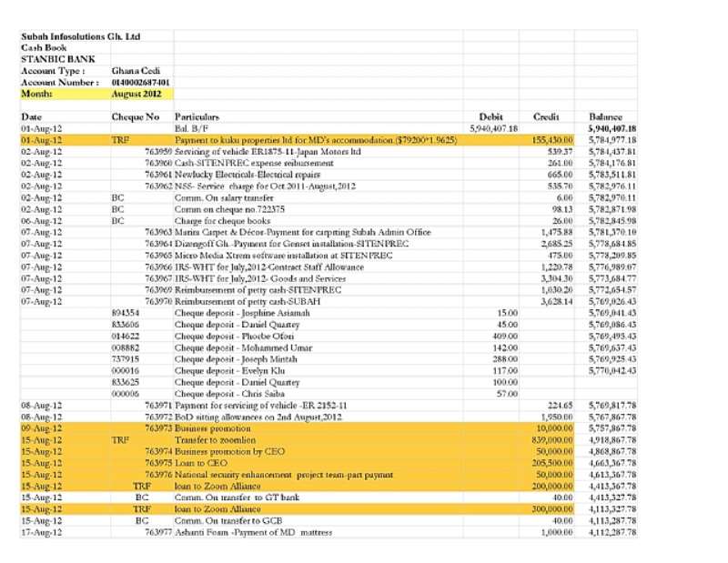This screenshot has height=563, width=728.
Task: Select the 'Bal. B/F' particulars cell
Action: [x=191, y=128]
